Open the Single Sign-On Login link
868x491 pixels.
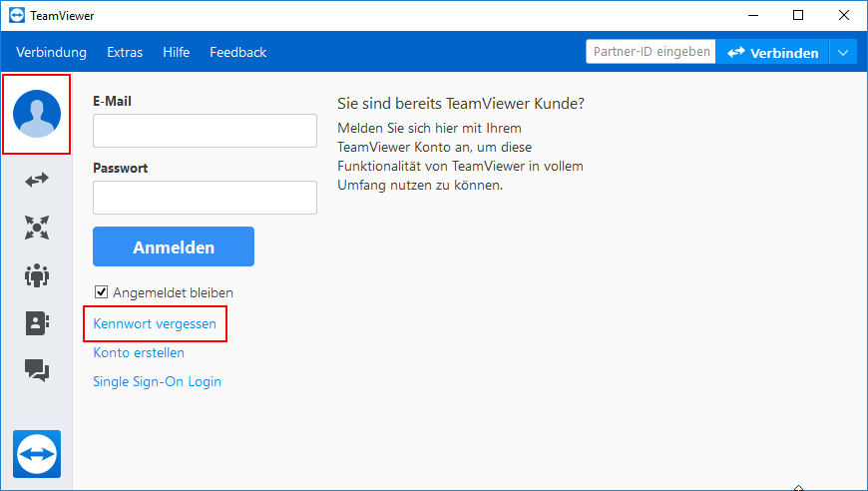(158, 381)
